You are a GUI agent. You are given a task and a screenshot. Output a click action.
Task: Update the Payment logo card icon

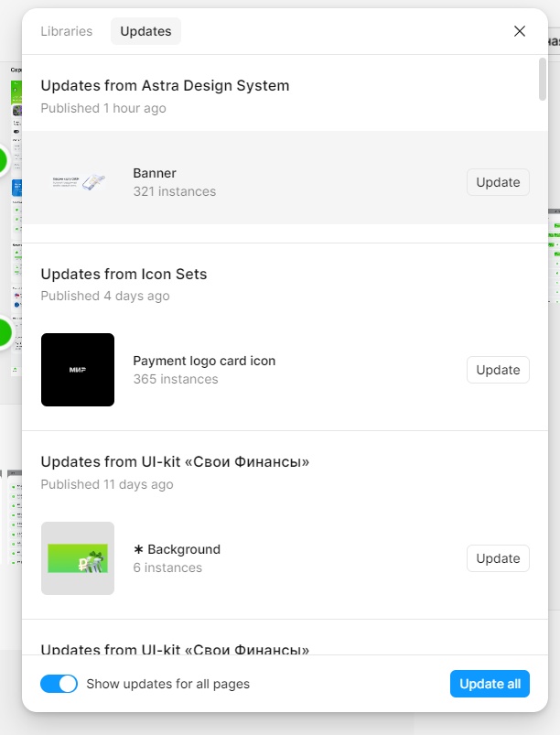pos(498,370)
